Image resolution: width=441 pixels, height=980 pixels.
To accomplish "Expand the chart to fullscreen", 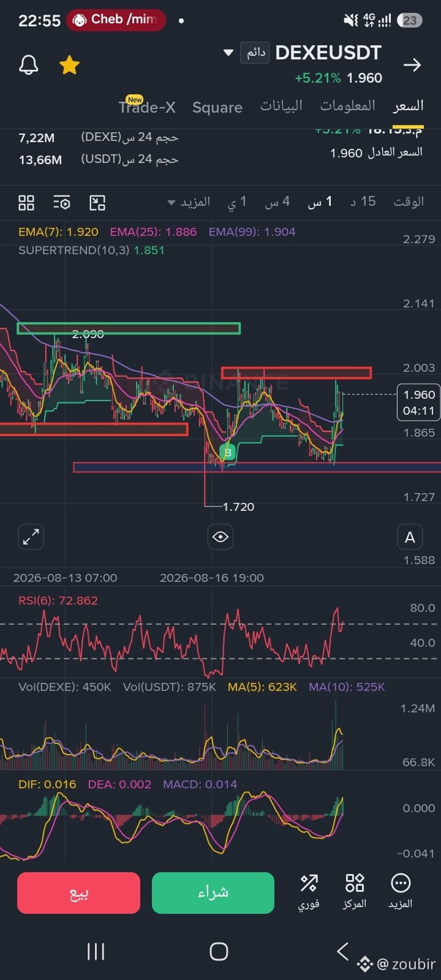I will pyautogui.click(x=31, y=537).
